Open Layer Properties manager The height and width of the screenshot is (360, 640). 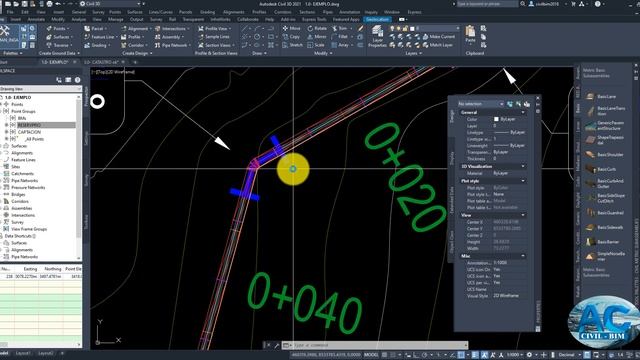tap(377, 37)
